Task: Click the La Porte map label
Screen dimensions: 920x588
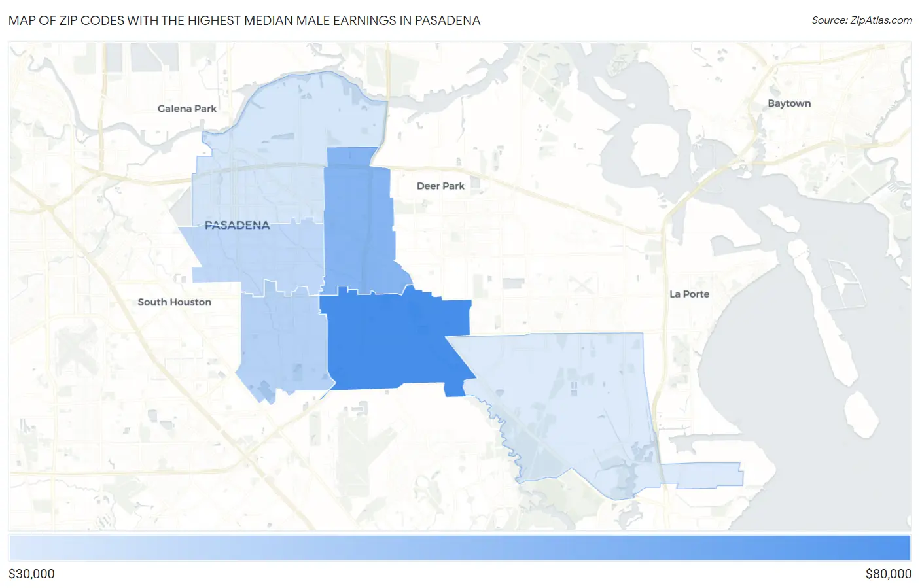Action: [x=689, y=294]
